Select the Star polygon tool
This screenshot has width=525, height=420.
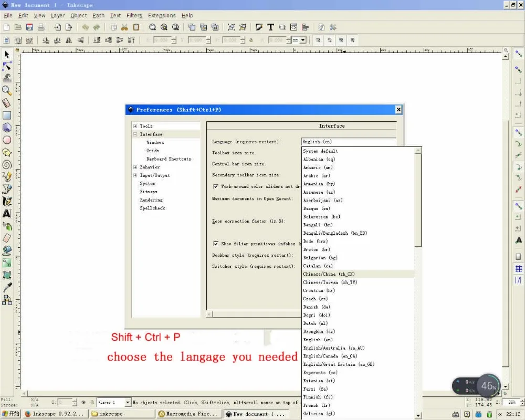(x=7, y=152)
